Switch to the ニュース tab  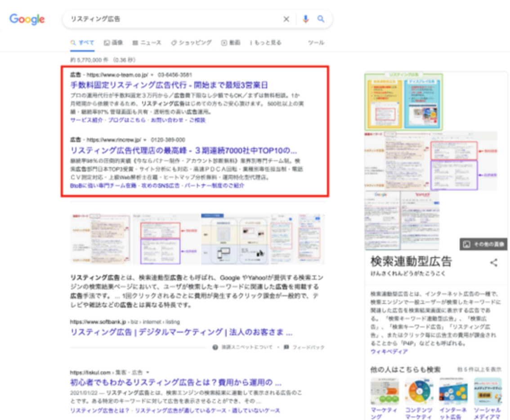pyautogui.click(x=147, y=43)
